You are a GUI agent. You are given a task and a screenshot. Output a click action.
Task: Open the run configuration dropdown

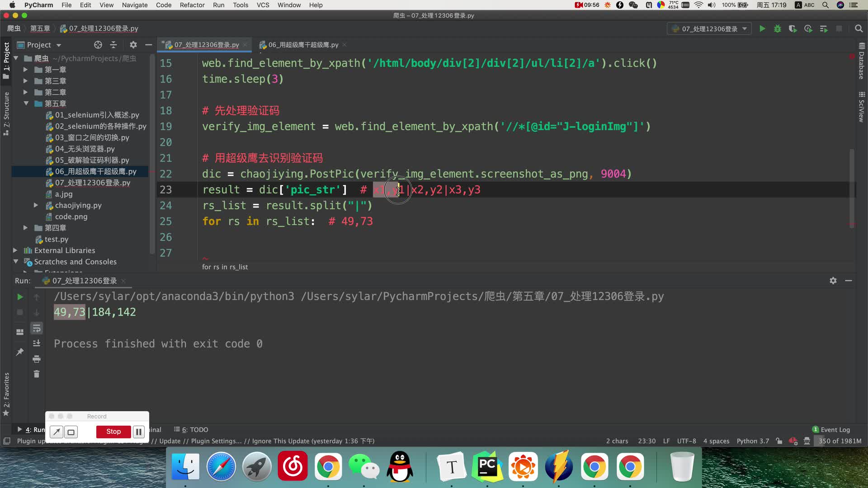[x=709, y=29]
